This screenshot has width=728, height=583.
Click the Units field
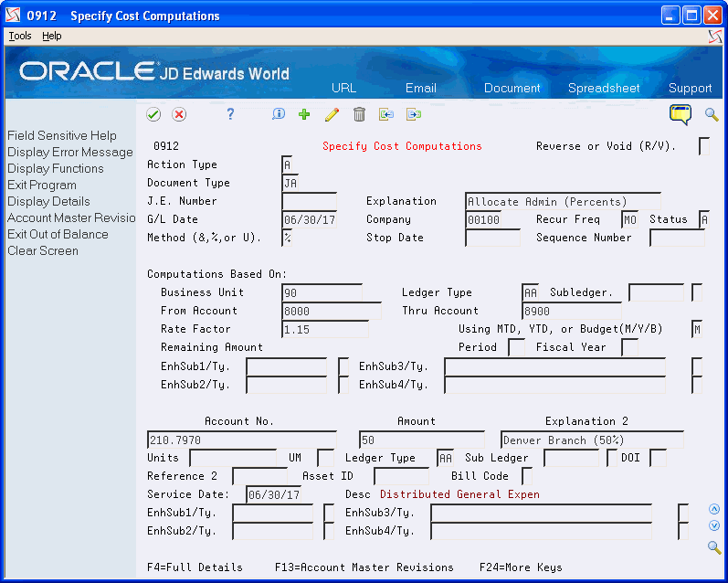point(233,458)
